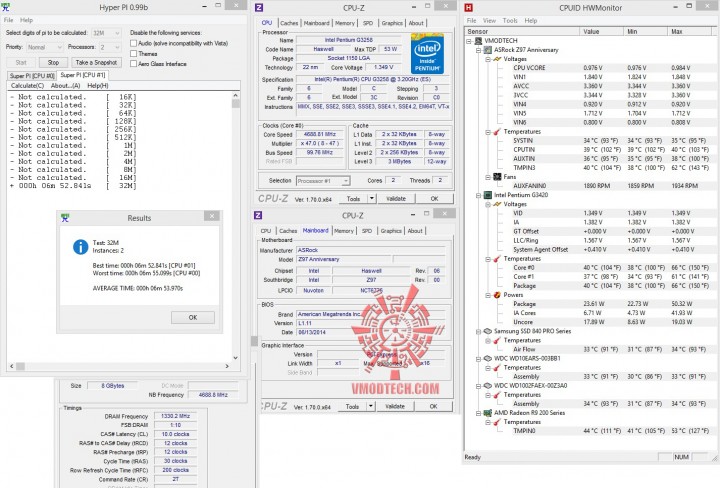This screenshot has width=720, height=488.
Task: Click the Temperatures icon under Samsung SSD
Action: pyautogui.click(x=497, y=340)
